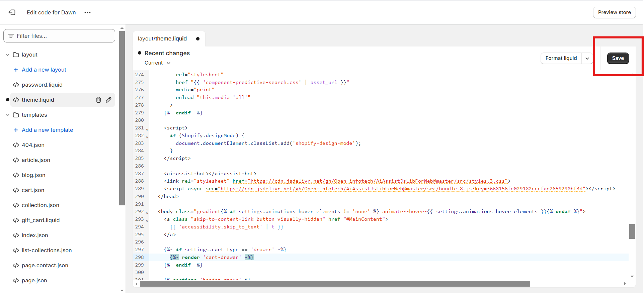The image size is (644, 293).
Task: Click the Format liquid button
Action: point(561,58)
